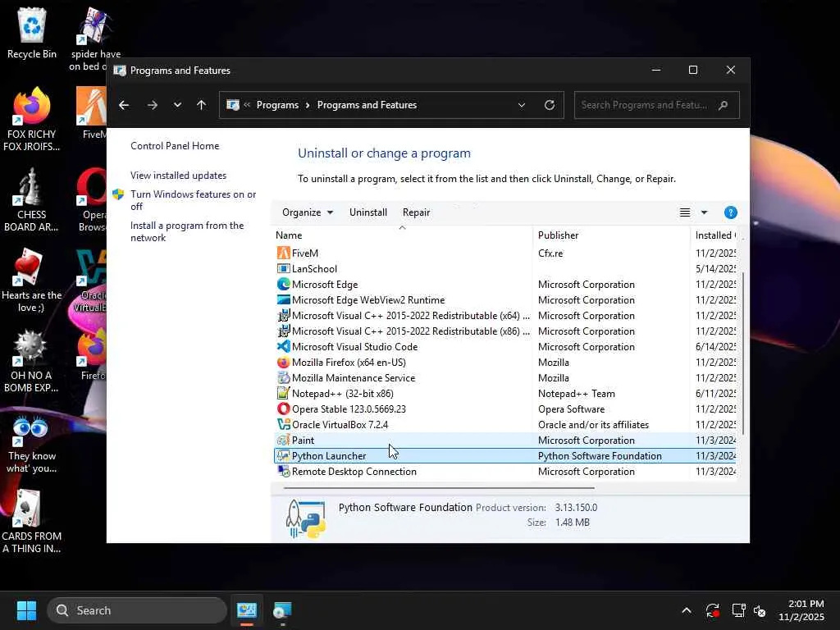This screenshot has width=840, height=630.
Task: Open View installed updates link
Action: 178,176
